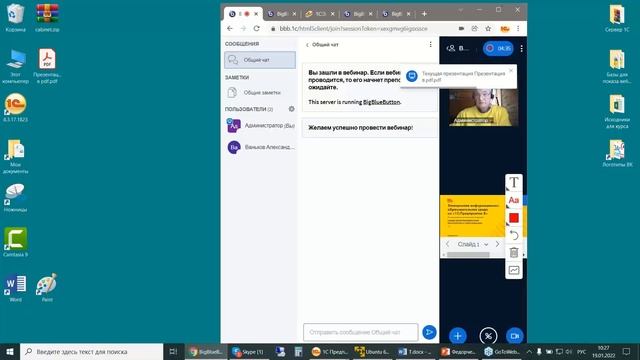640x360 pixels.
Task: Switch to the fourth browser tab
Action: (x=358, y=14)
